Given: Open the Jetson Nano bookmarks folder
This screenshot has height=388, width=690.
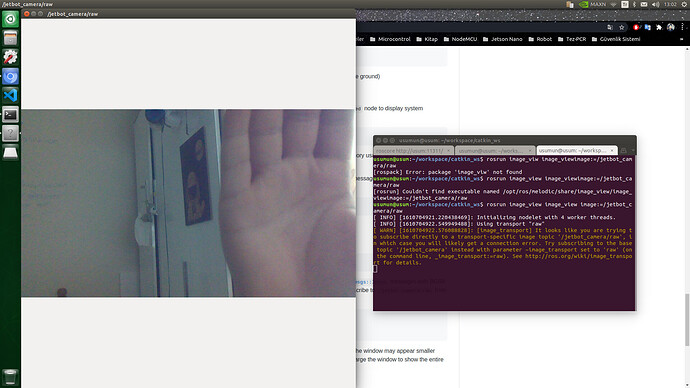Looking at the screenshot, I should [x=503, y=39].
